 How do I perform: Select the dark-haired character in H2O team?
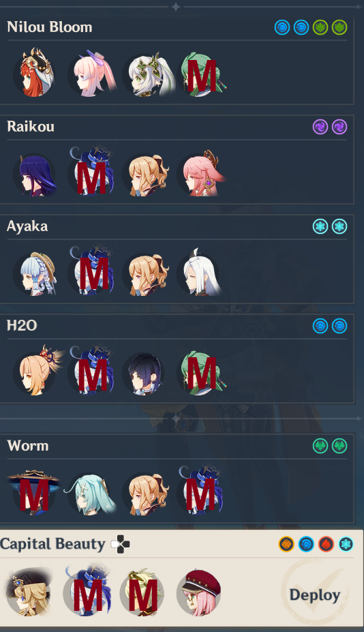point(144,374)
